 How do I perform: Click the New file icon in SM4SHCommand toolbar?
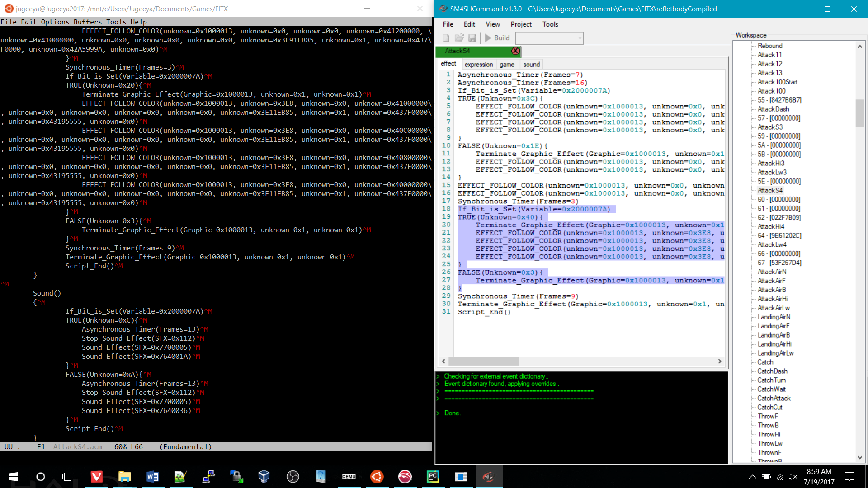coord(446,38)
